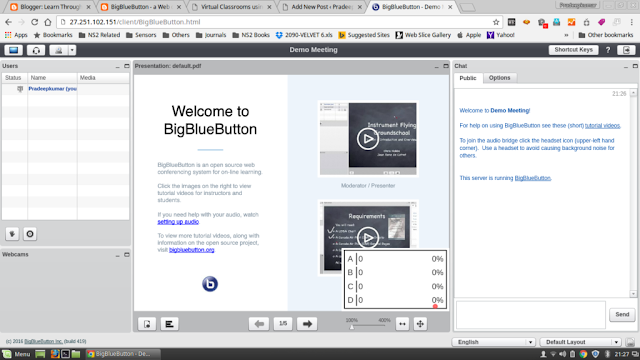
Task: Open the tutorial videos link in chat
Action: pos(602,126)
